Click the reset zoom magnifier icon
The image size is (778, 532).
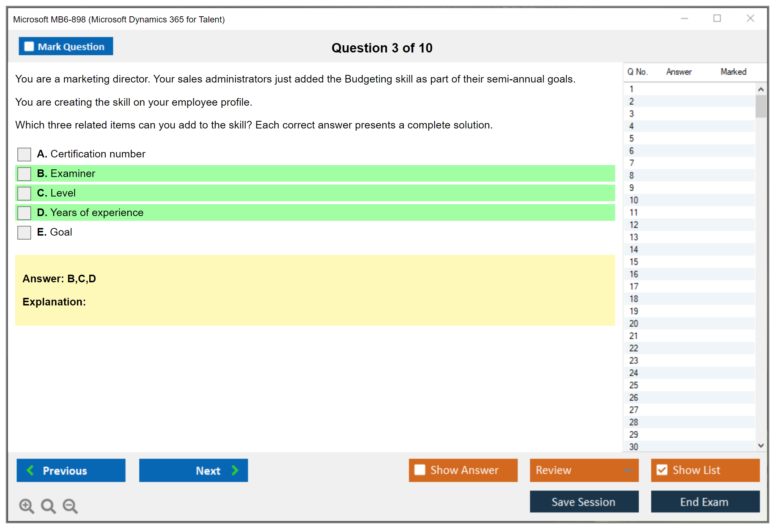point(48,506)
